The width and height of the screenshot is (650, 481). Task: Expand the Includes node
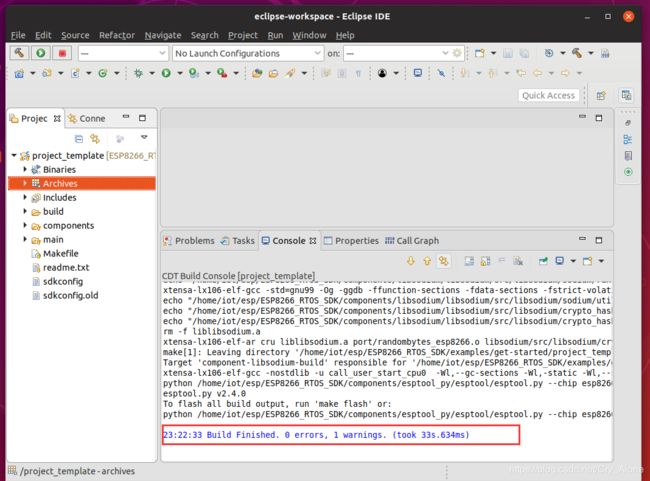click(x=25, y=197)
